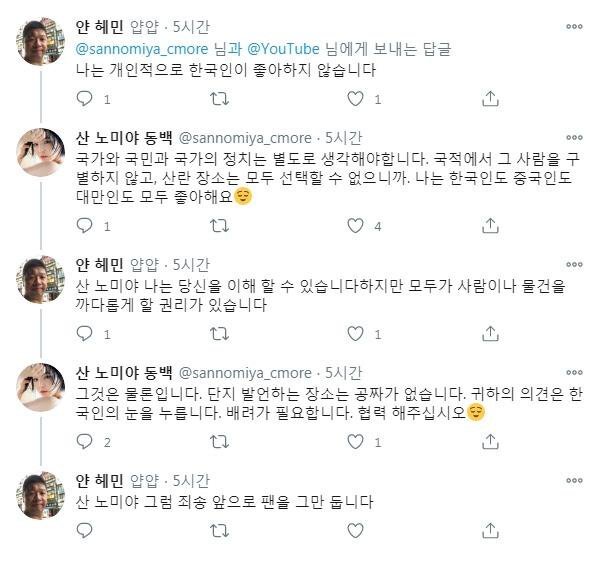This screenshot has height=567, width=614.
Task: Like the fourth tweet with 1 like
Action: [x=355, y=441]
